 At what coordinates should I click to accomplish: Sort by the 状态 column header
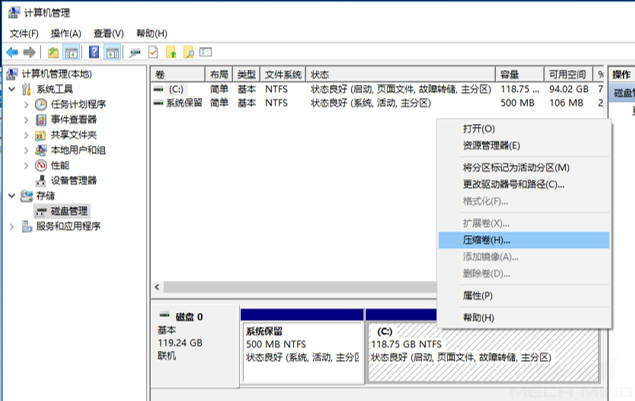click(x=401, y=75)
